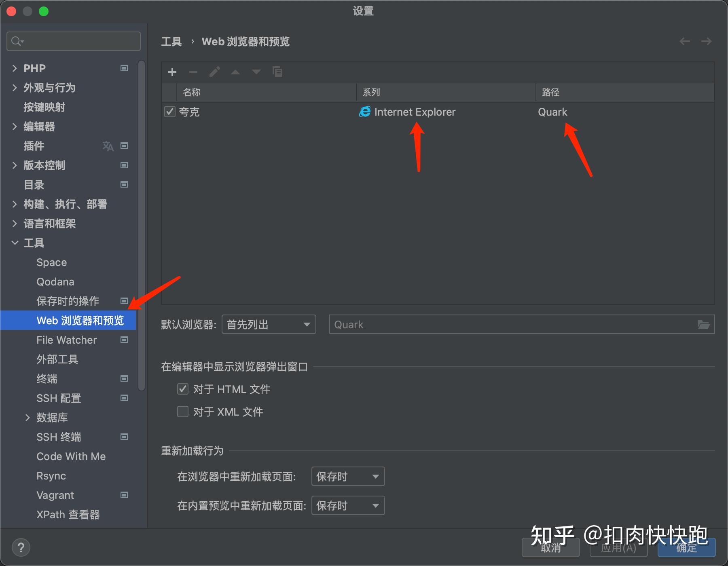Click the Quark default browser path field
The image size is (728, 566).
point(522,324)
